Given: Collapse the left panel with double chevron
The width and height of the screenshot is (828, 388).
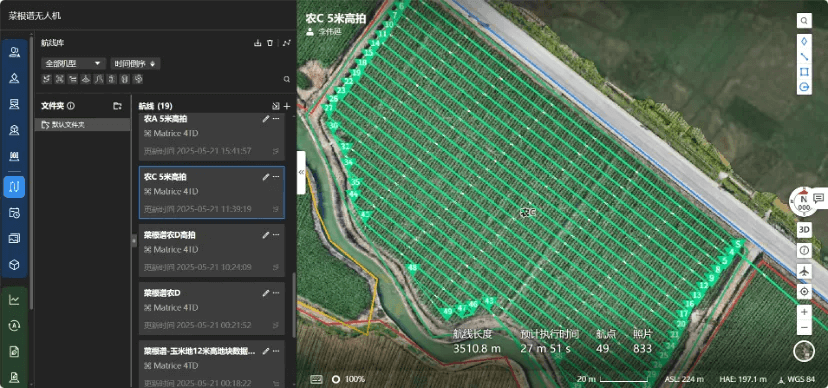Looking at the screenshot, I should (x=301, y=172).
